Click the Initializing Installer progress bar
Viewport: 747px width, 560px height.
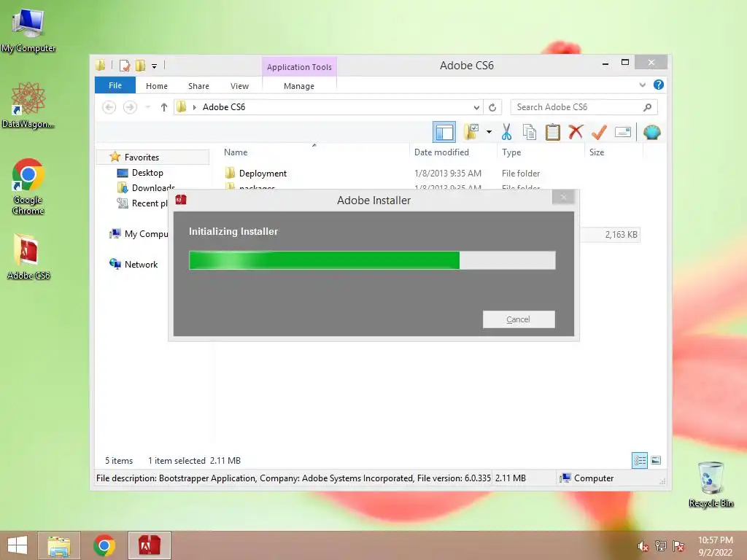point(372,260)
